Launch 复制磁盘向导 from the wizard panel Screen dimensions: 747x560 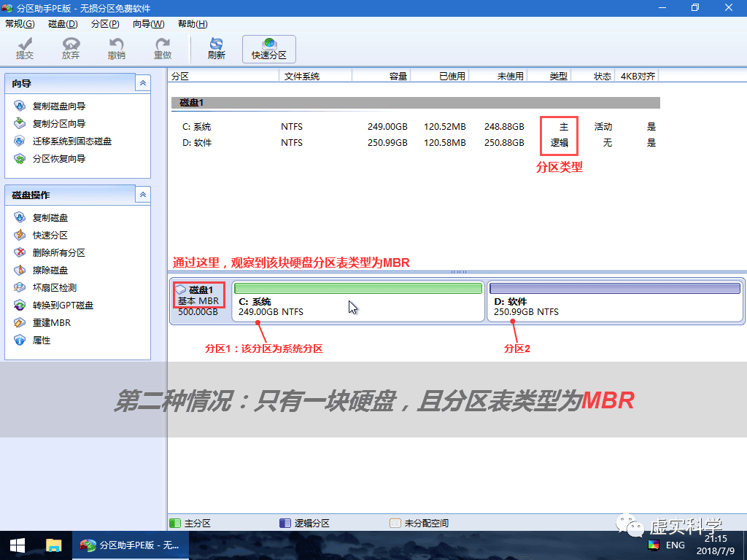[x=50, y=106]
